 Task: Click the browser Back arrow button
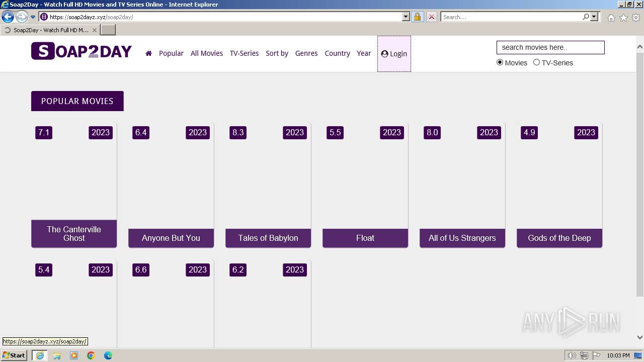(x=8, y=17)
